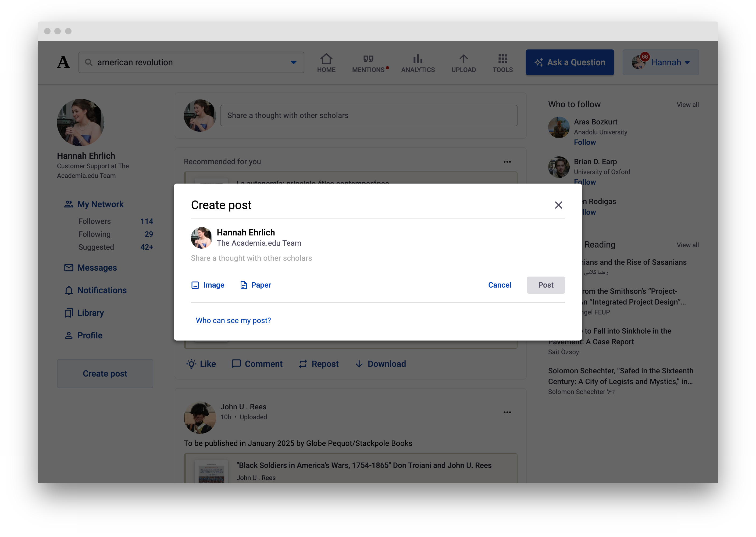Open the Analytics bar chart icon
Screen dimensions: 756x537
click(x=418, y=59)
